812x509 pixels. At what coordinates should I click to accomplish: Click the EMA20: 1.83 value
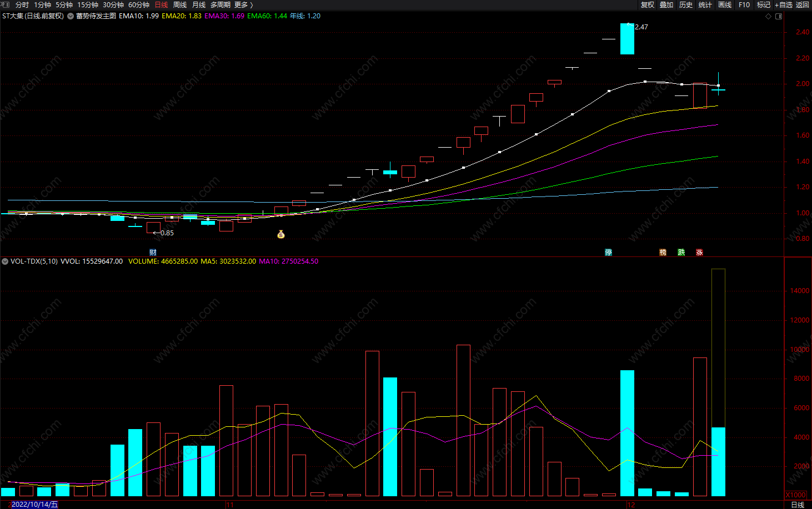coord(182,16)
